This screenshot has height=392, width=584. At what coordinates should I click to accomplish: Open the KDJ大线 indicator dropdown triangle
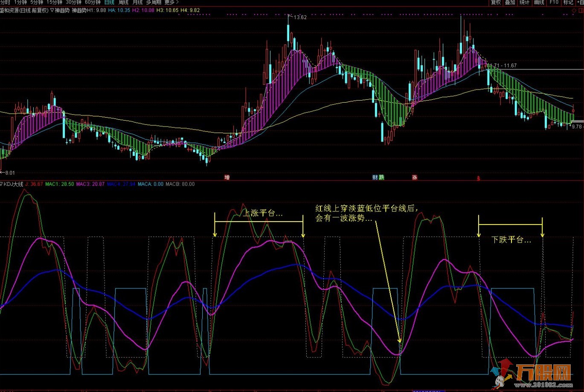point(2,184)
